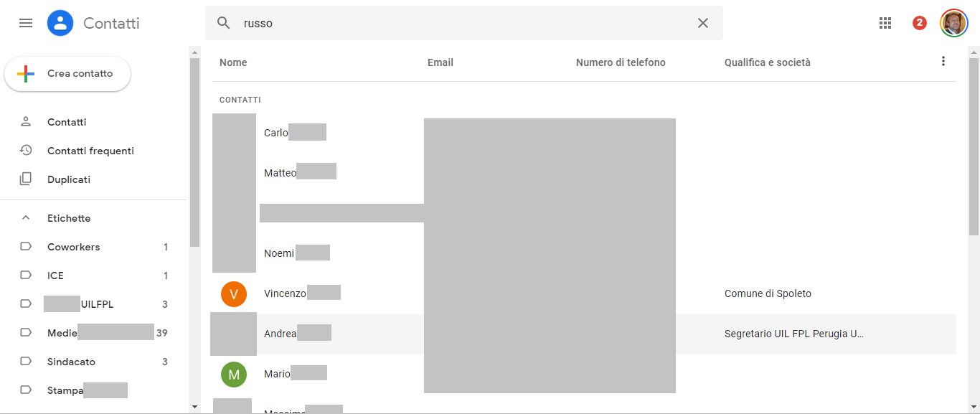Click the Crea contatto button

click(67, 74)
